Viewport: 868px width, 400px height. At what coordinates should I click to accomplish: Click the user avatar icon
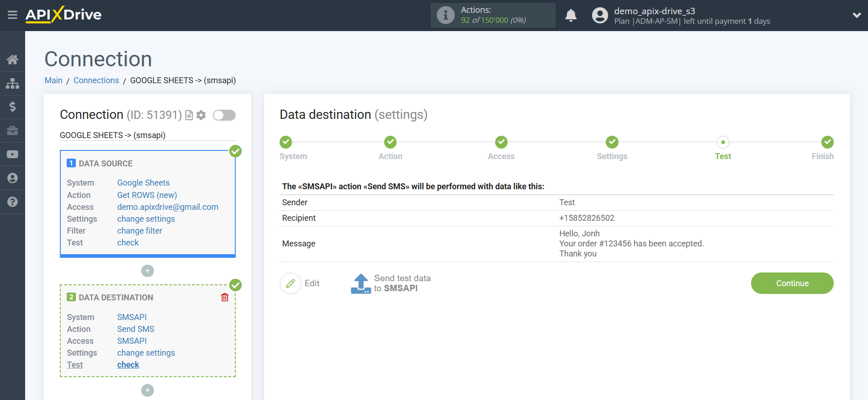(x=600, y=16)
